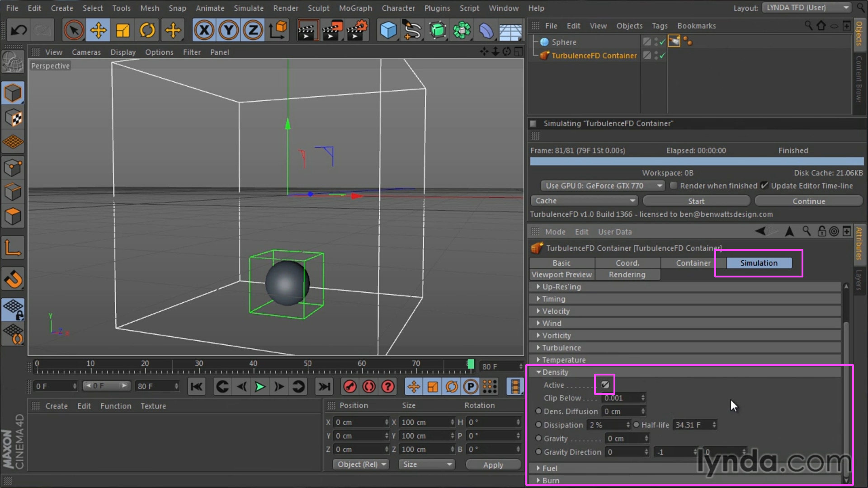Click the Clip Below value field
Viewport: 868px width, 488px height.
(x=623, y=398)
